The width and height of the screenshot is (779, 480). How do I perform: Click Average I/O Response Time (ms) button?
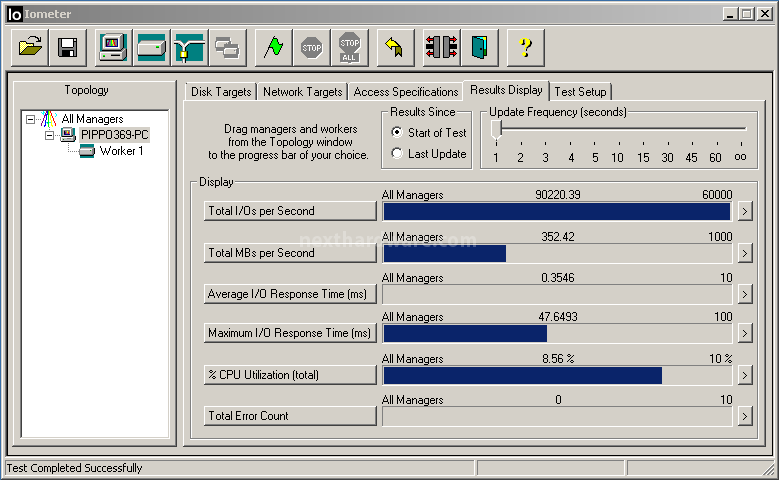pos(290,294)
